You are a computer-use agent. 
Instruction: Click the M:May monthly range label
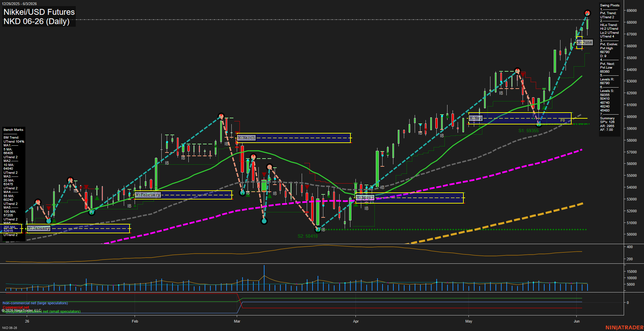[476, 118]
